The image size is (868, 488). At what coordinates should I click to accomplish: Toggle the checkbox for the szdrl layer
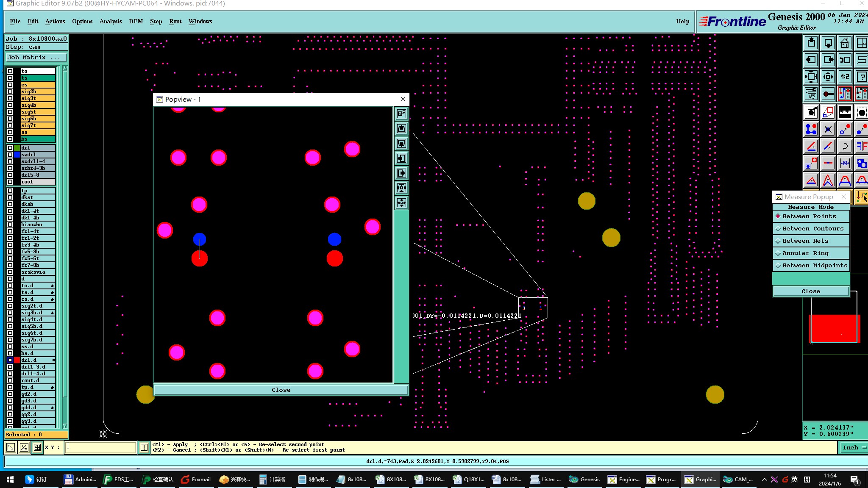pos(10,155)
